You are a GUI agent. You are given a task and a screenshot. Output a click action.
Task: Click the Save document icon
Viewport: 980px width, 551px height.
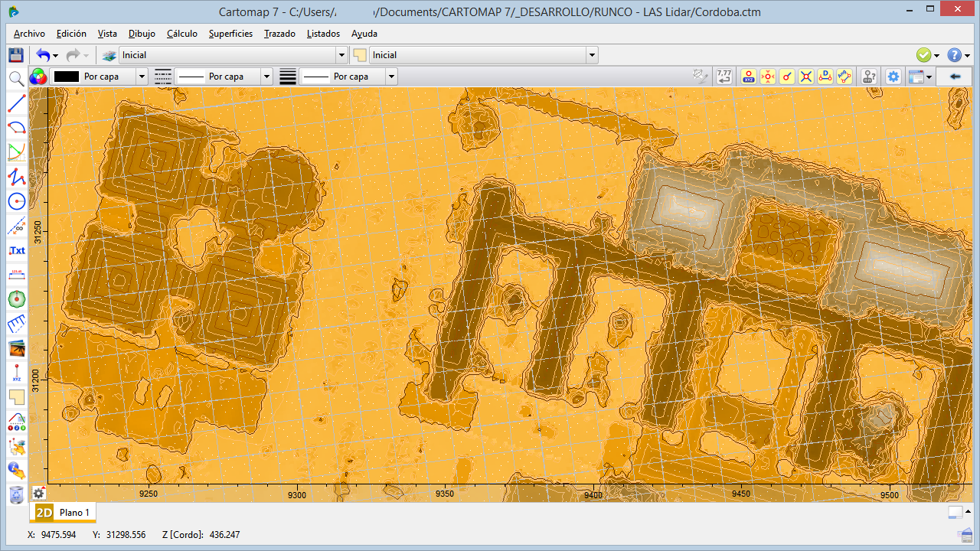pyautogui.click(x=15, y=54)
